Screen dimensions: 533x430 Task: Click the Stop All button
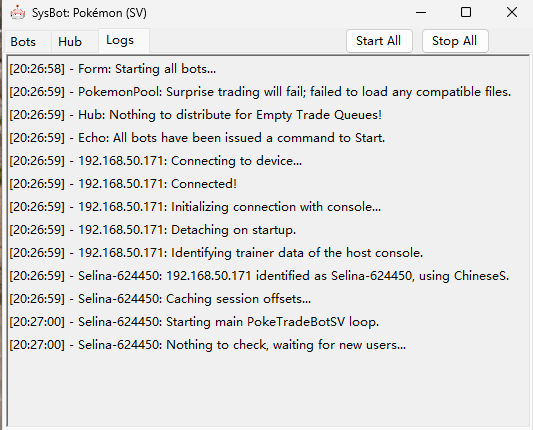454,41
